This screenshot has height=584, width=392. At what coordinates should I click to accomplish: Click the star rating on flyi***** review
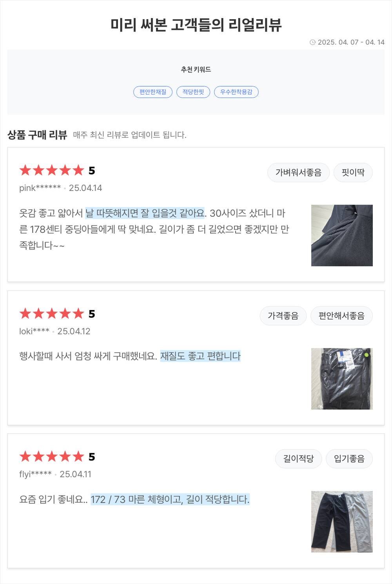tap(52, 457)
